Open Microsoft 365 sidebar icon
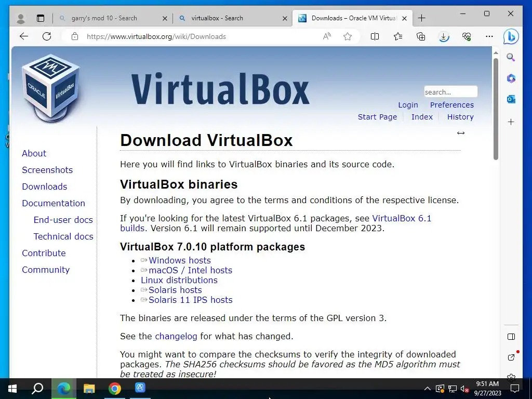The width and height of the screenshot is (532, 399). point(511,78)
